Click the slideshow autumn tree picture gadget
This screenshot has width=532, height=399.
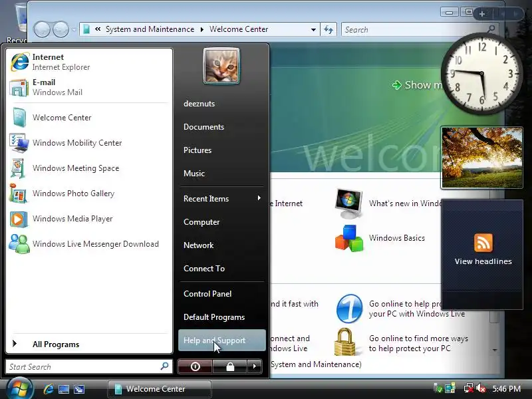point(481,158)
